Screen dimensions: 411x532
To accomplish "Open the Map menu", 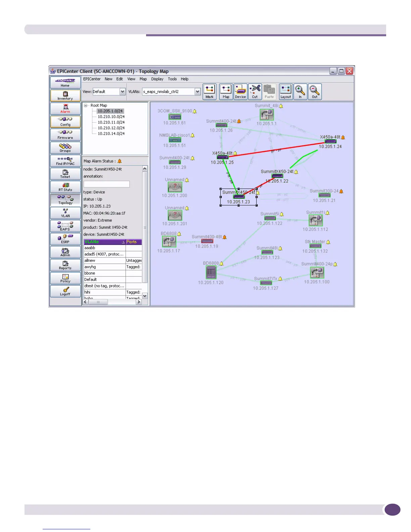I will pos(143,79).
